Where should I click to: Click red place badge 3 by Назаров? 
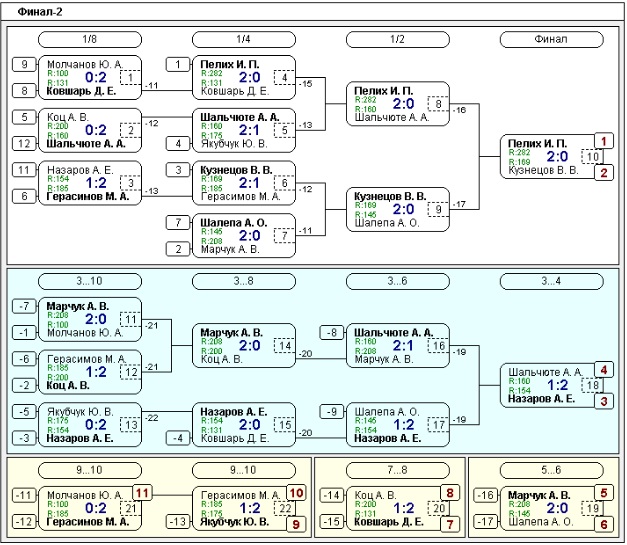604,401
